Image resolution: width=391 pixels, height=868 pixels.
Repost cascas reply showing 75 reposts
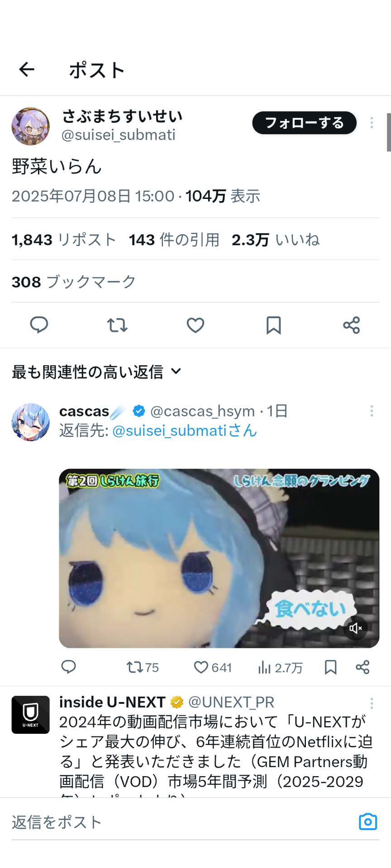(x=143, y=667)
